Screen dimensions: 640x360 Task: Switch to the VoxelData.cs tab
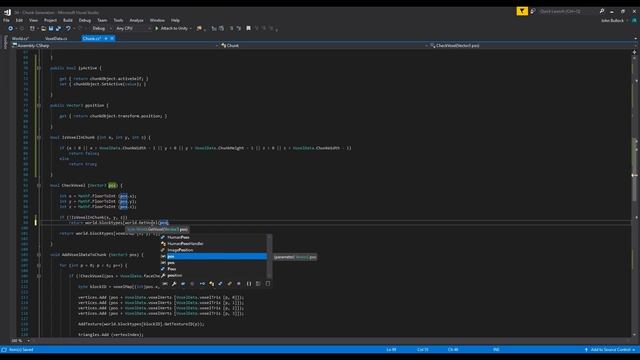click(x=56, y=38)
